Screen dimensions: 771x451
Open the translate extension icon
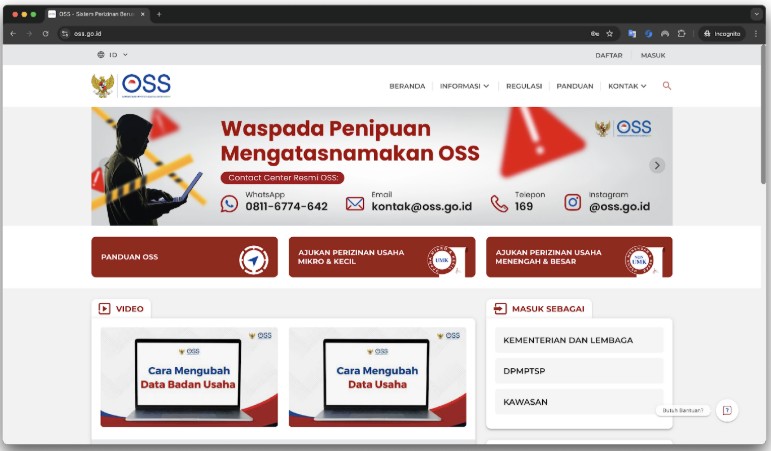pyautogui.click(x=632, y=33)
